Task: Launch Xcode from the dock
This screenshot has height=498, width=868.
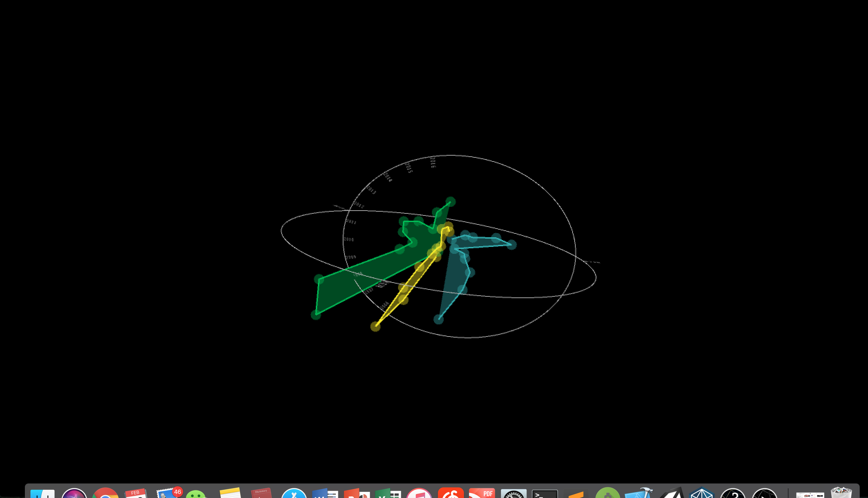Action: (639, 494)
